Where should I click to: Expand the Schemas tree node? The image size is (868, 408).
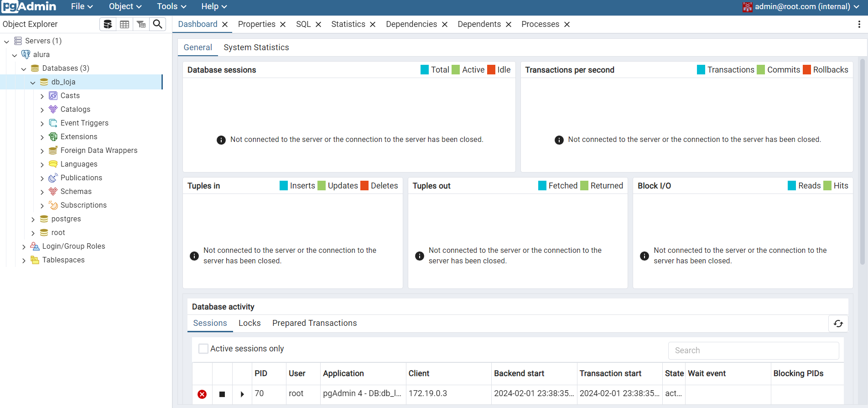click(x=42, y=192)
